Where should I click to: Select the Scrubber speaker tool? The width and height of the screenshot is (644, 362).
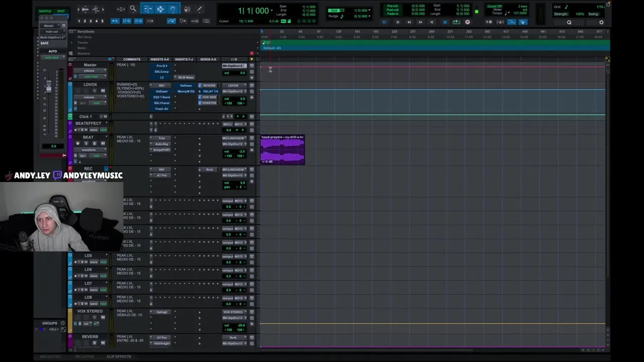coord(187,9)
